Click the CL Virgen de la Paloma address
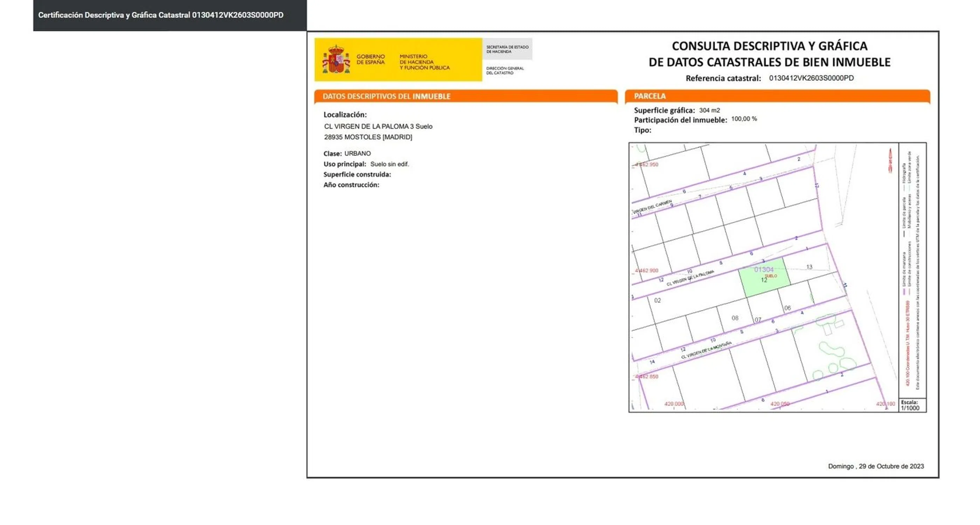The height and width of the screenshot is (525, 980). coord(378,126)
